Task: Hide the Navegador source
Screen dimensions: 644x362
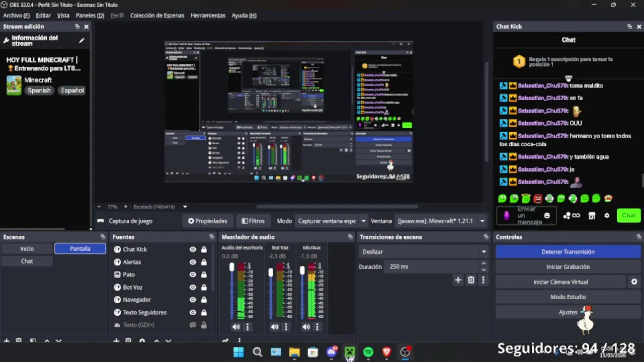Action: (193, 300)
